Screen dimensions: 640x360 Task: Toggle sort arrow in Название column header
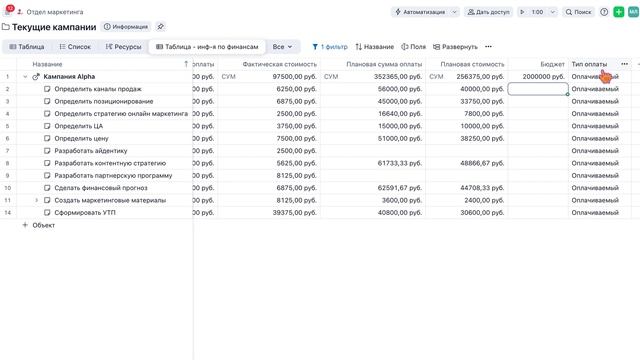186,64
